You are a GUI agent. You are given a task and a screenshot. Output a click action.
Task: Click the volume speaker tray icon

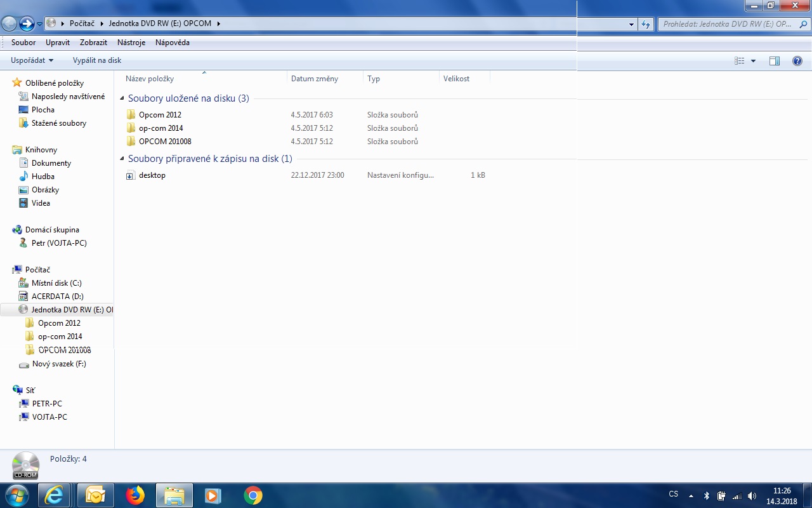click(x=752, y=496)
